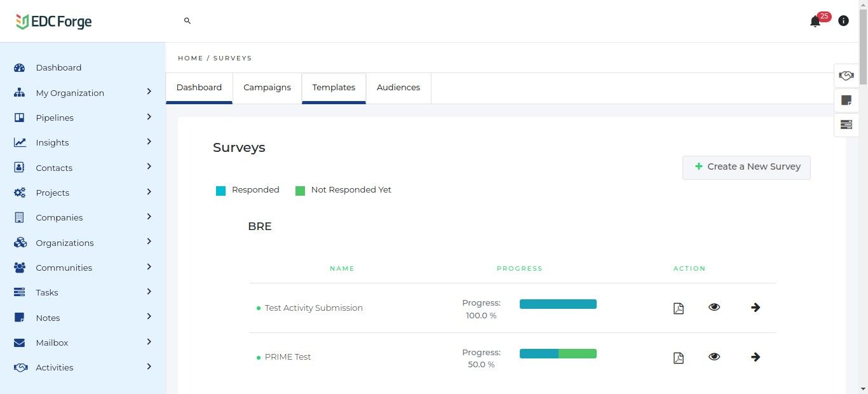Click the 100.0 % progress value
This screenshot has width=868, height=394.
481,315
